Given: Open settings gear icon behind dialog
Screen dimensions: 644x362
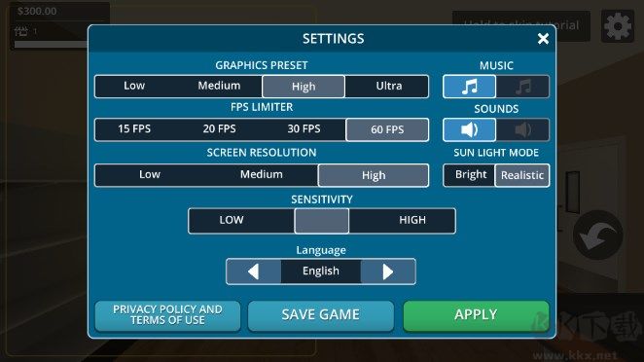Looking at the screenshot, I should (x=618, y=26).
